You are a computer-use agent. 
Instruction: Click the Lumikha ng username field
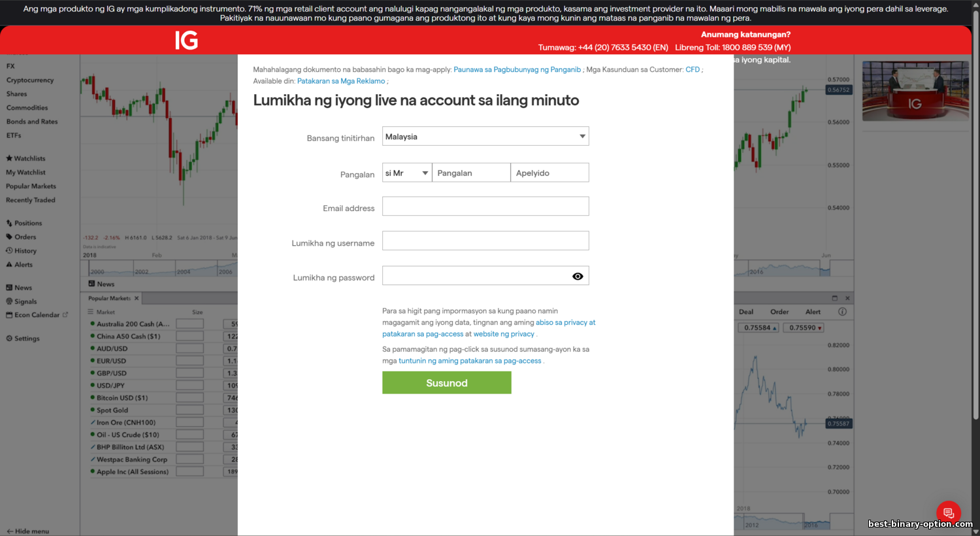[x=485, y=241]
